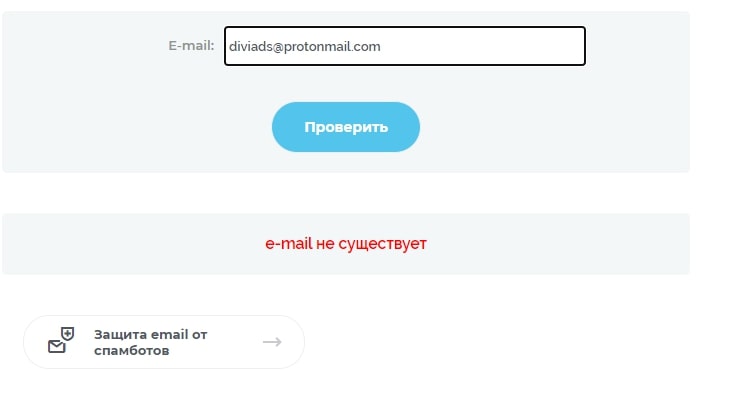Select the shield badge above the envelope
730x418 pixels.
[x=68, y=333]
